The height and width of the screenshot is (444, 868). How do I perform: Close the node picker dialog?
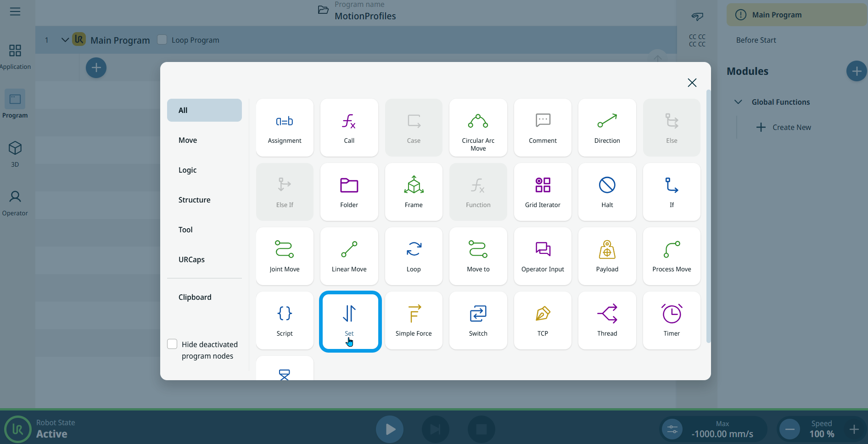pos(692,83)
